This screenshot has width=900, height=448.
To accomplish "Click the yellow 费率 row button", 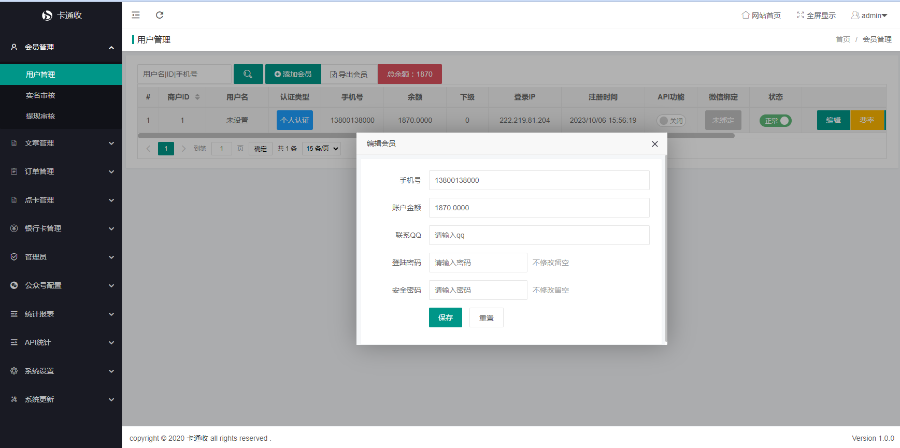I will pyautogui.click(x=867, y=120).
